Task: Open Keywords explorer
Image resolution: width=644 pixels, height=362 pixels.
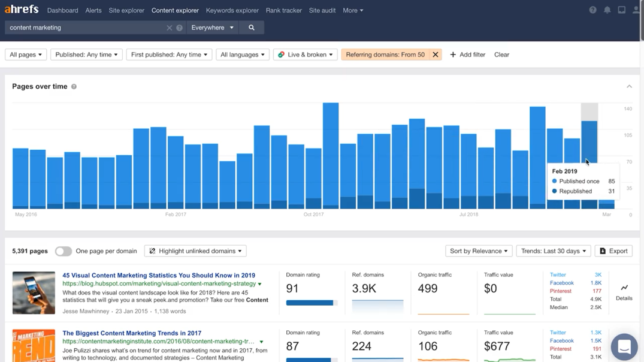Action: click(232, 10)
